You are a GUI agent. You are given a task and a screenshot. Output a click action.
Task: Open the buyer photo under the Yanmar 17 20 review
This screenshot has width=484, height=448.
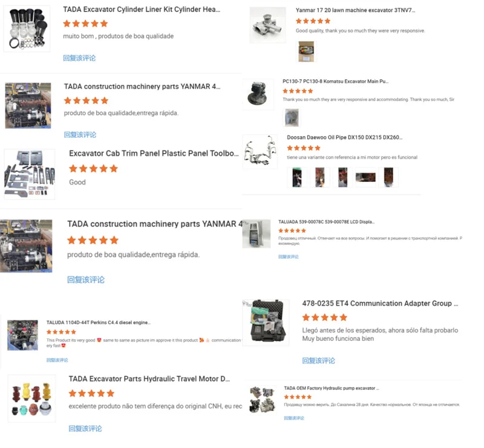tap(306, 51)
